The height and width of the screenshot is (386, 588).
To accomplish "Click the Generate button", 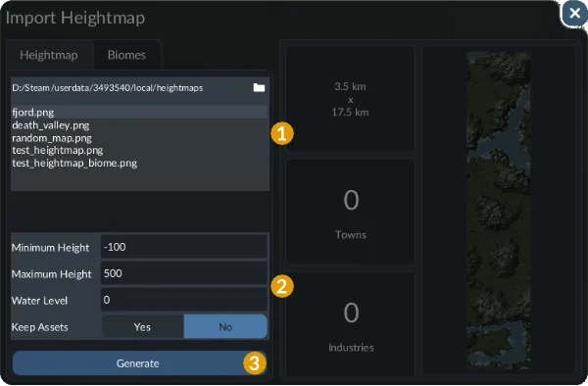I will (x=139, y=363).
